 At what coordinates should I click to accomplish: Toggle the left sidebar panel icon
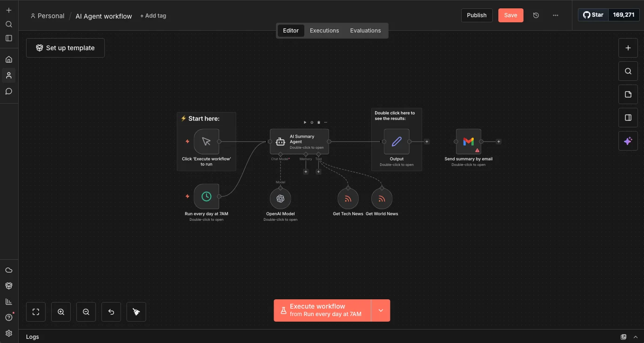pos(9,38)
